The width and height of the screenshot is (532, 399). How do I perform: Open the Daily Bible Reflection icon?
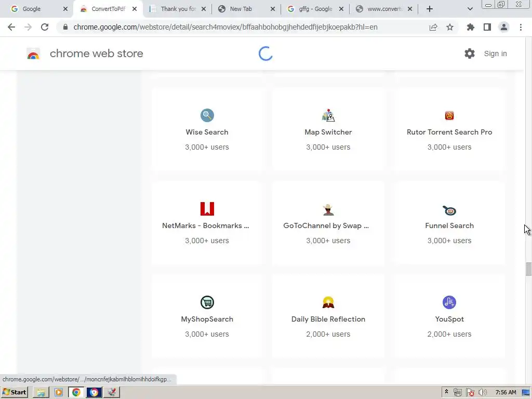coord(328,302)
